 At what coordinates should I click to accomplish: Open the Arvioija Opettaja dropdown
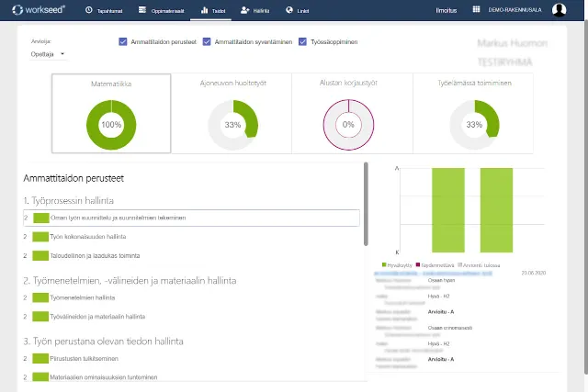point(50,54)
